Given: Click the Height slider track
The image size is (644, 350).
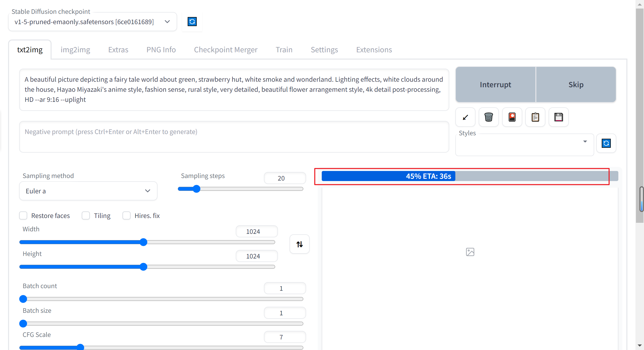Looking at the screenshot, I should point(147,267).
